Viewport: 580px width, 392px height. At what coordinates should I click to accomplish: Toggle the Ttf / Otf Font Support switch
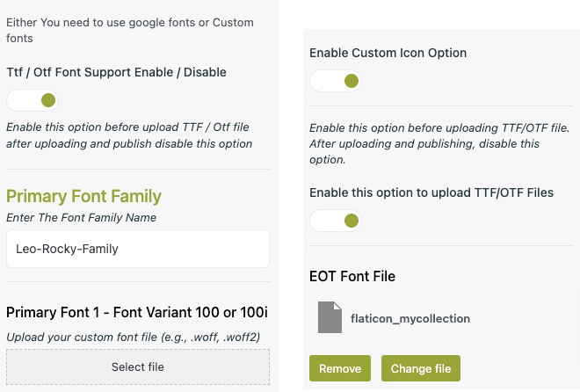(x=37, y=100)
